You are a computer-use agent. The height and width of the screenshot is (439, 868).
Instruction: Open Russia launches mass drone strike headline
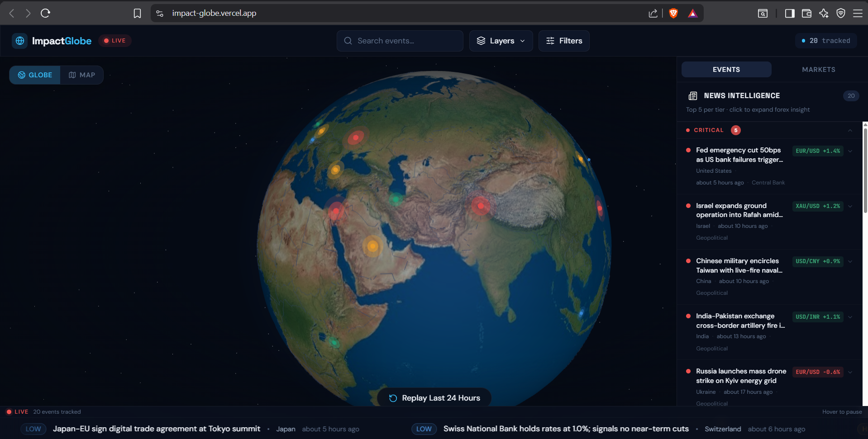click(x=741, y=376)
